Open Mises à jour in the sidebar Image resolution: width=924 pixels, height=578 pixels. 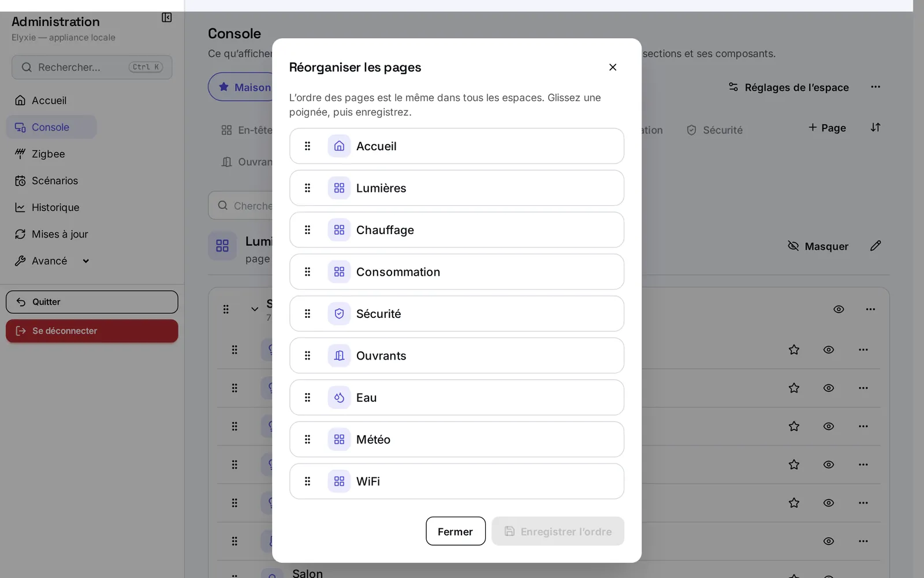coord(51,234)
